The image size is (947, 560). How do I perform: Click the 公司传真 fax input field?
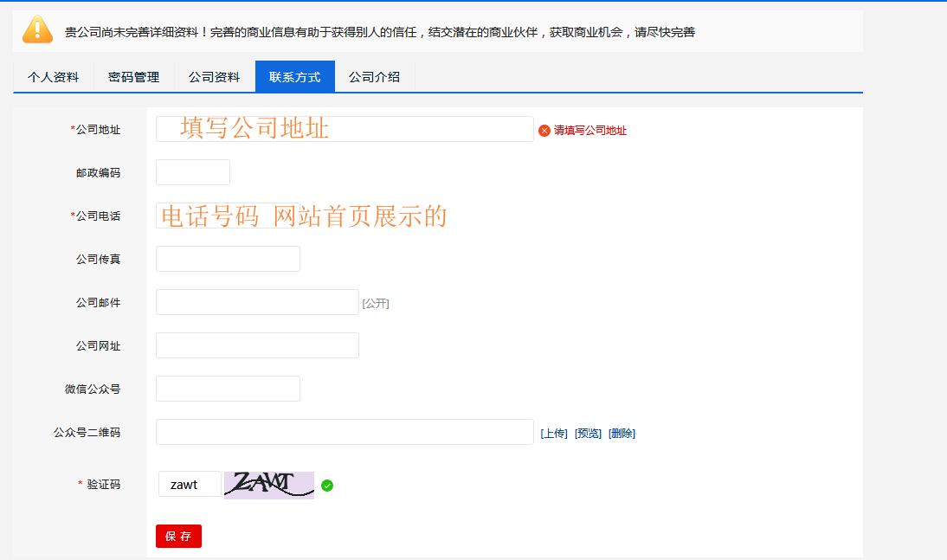point(227,259)
